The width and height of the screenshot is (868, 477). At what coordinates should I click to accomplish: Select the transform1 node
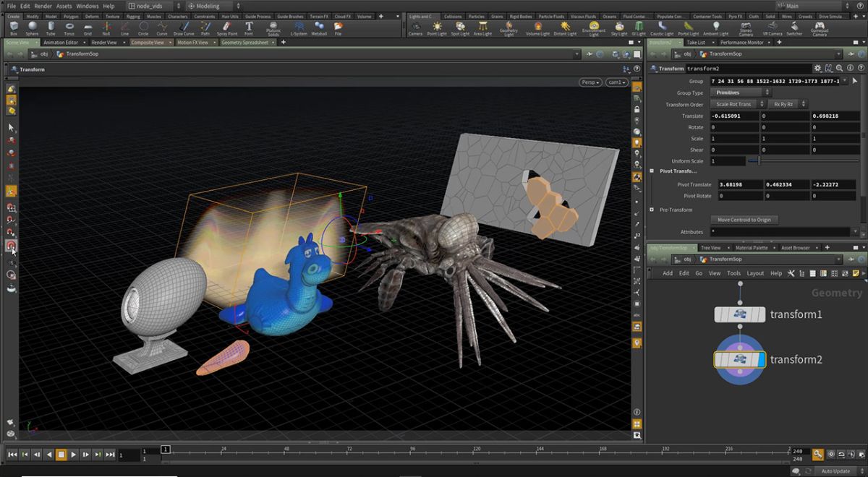click(x=739, y=314)
